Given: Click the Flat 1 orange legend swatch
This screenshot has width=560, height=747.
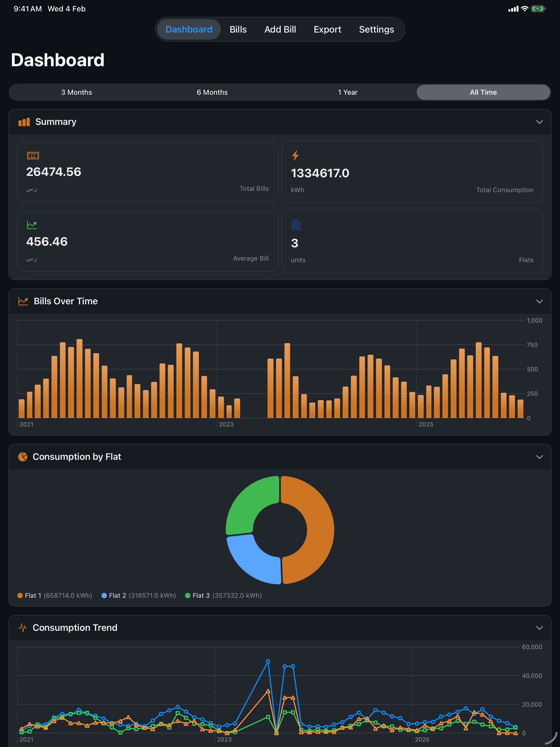Looking at the screenshot, I should [20, 595].
